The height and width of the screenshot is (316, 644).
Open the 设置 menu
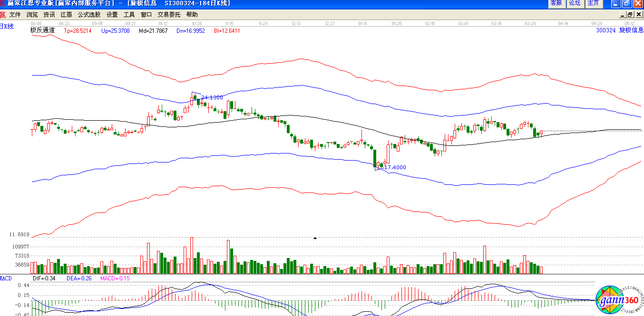click(x=112, y=15)
